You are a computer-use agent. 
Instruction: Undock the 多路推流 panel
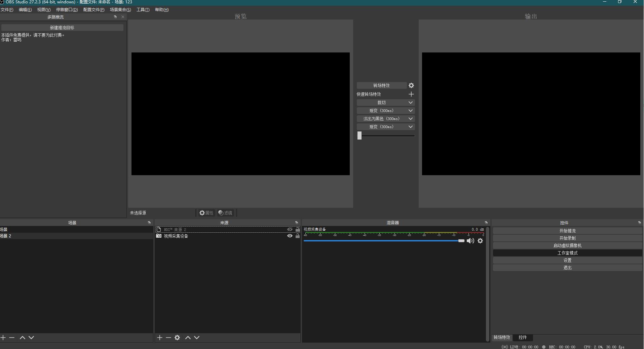115,17
